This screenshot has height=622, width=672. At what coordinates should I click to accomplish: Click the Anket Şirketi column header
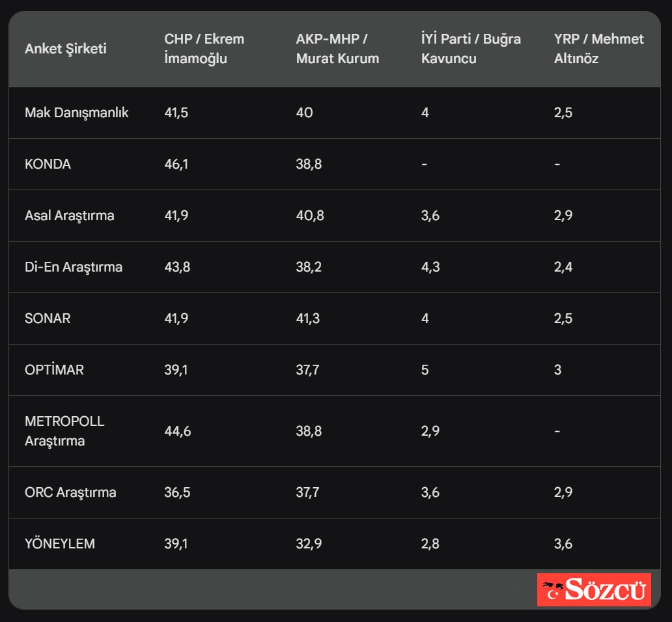[x=66, y=49]
